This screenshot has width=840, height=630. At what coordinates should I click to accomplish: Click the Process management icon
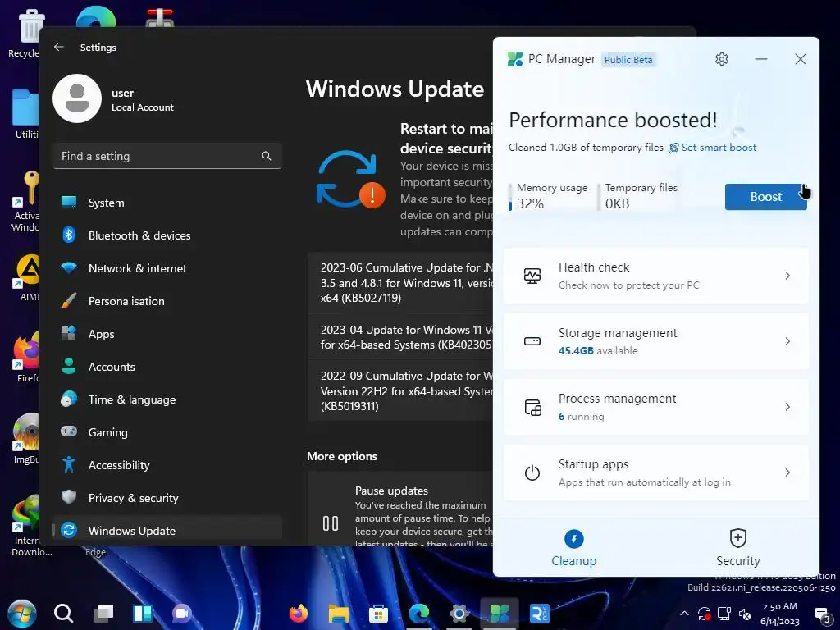(532, 407)
